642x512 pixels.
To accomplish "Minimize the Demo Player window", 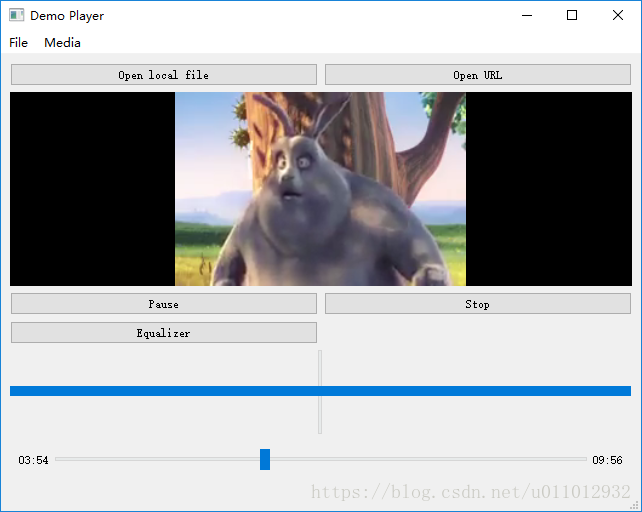I will click(x=527, y=16).
